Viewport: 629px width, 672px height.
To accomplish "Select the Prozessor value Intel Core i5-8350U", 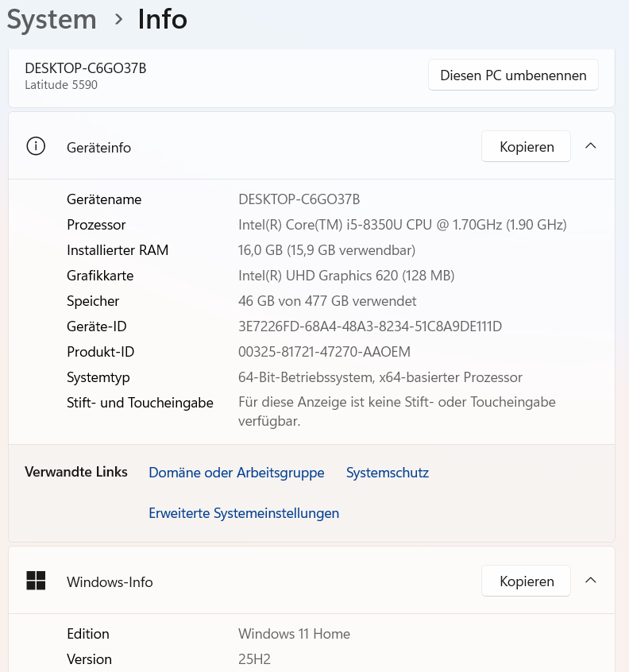I will coord(403,225).
